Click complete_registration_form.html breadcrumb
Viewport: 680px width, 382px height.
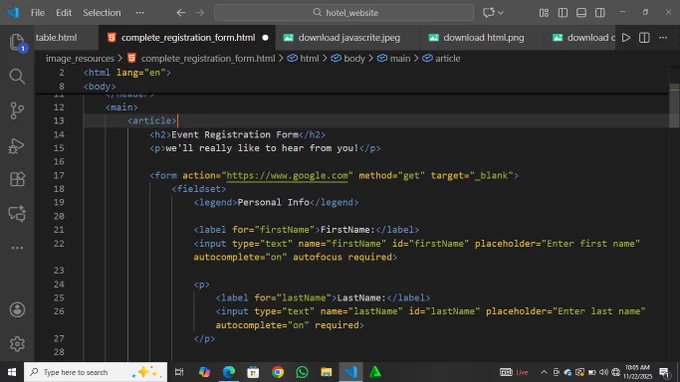(208, 59)
